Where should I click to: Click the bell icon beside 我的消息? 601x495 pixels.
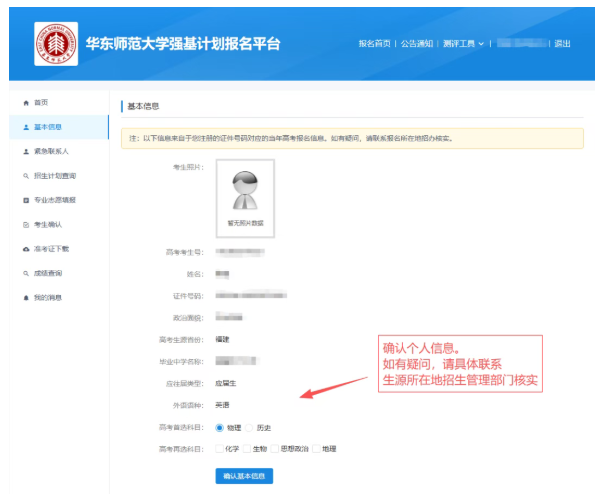tap(26, 298)
